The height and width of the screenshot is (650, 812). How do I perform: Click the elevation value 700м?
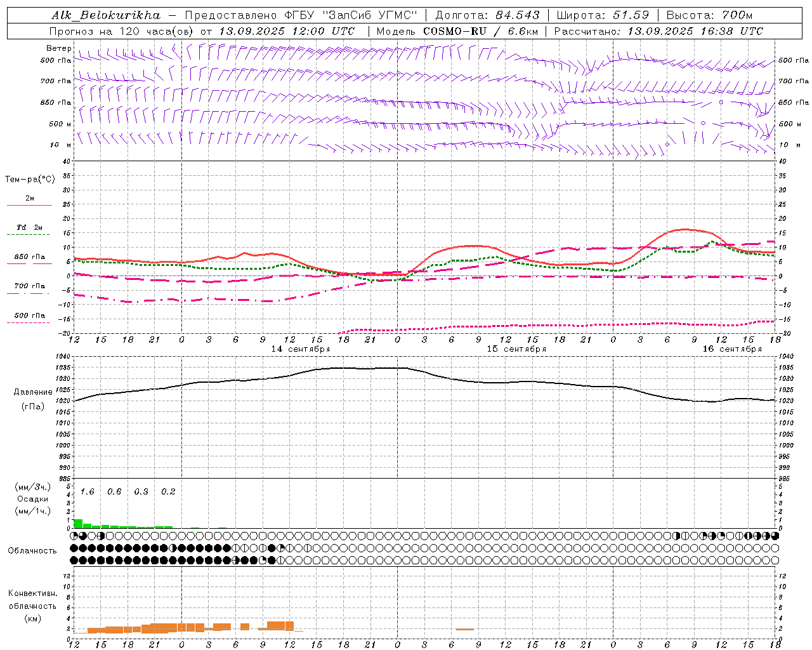click(737, 15)
